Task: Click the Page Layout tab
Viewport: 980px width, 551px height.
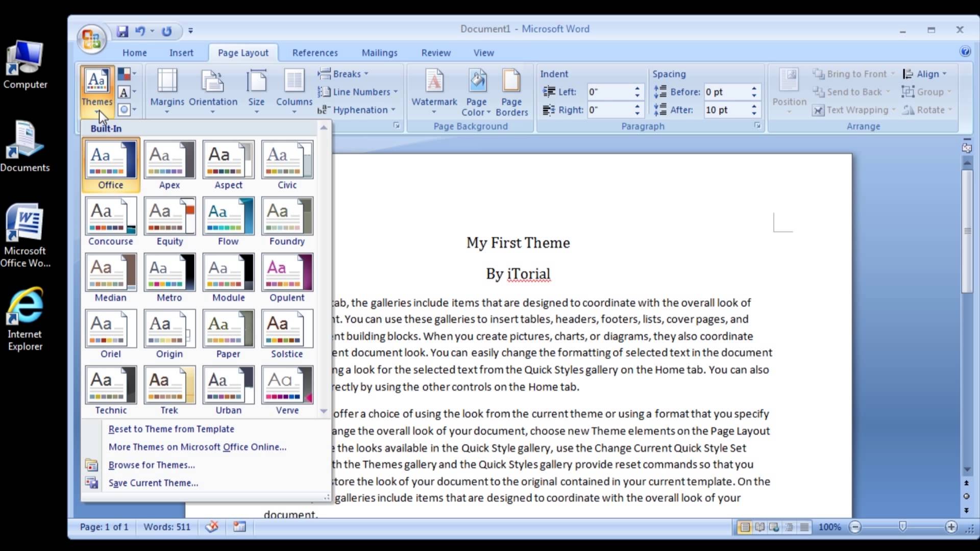Action: tap(243, 53)
